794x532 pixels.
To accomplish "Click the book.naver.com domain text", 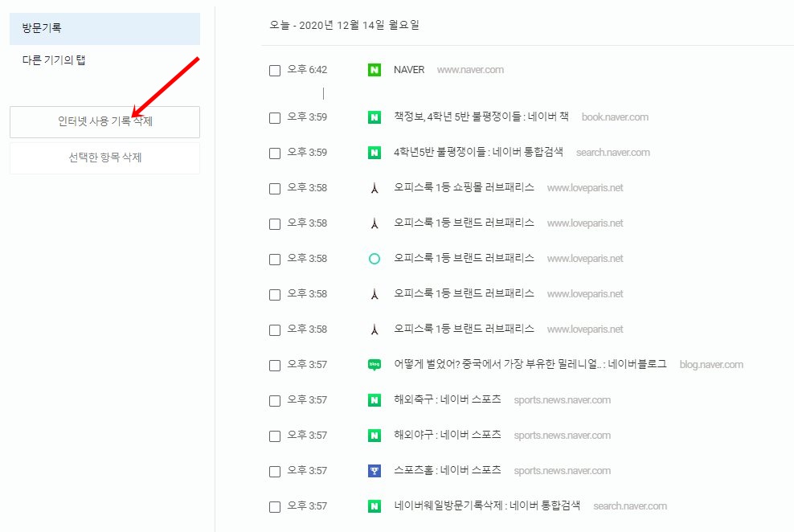I will pyautogui.click(x=615, y=117).
